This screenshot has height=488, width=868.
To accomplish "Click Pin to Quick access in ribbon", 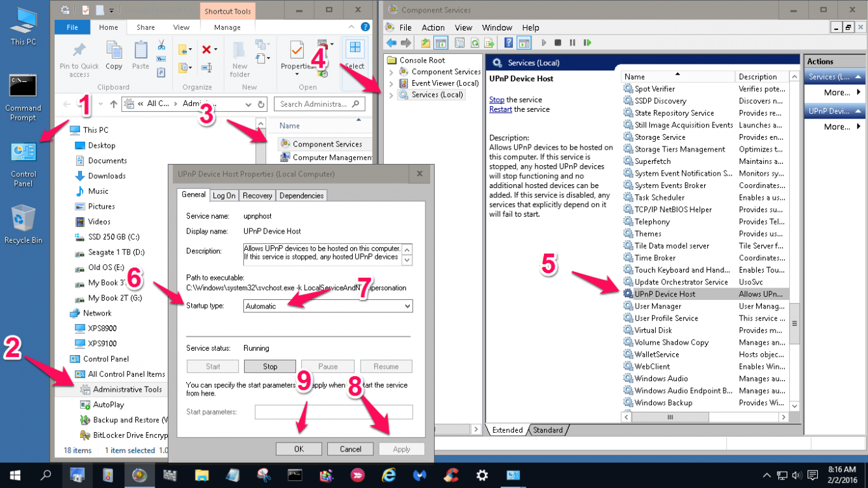I will click(79, 59).
